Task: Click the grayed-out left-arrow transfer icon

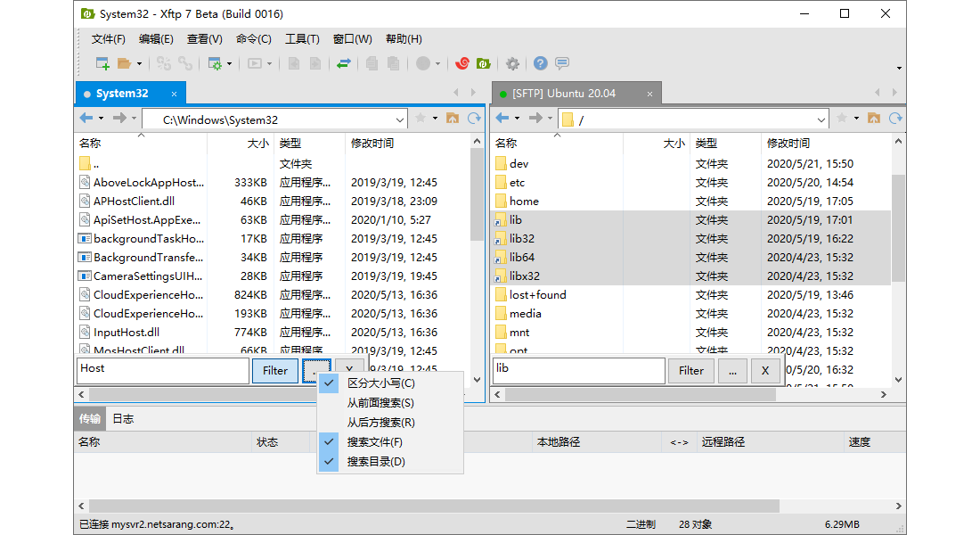Action: point(294,64)
